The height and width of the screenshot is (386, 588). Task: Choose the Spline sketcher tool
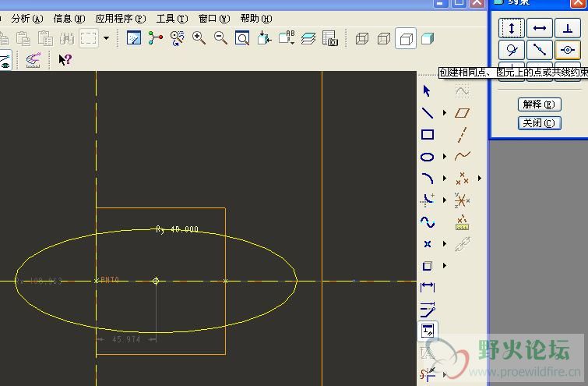pyautogui.click(x=427, y=222)
